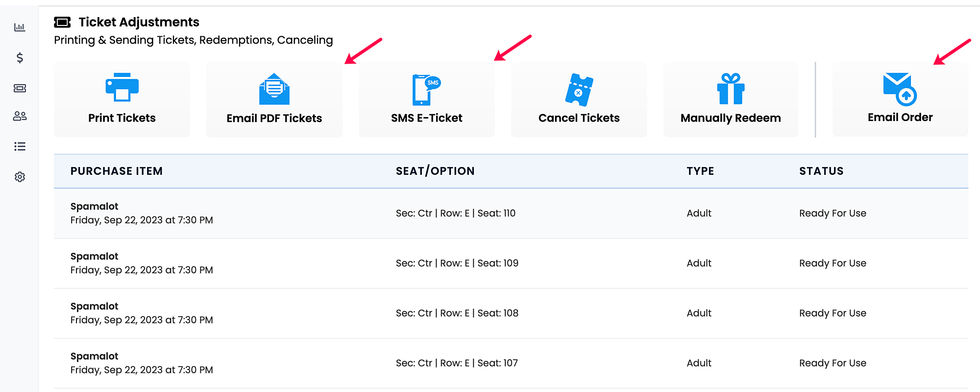The height and width of the screenshot is (392, 980).
Task: Select the Spamalot Seat 109 row
Action: pos(511,263)
